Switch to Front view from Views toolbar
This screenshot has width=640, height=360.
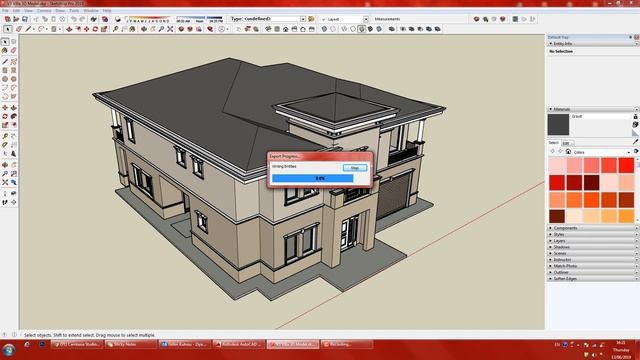pos(286,29)
